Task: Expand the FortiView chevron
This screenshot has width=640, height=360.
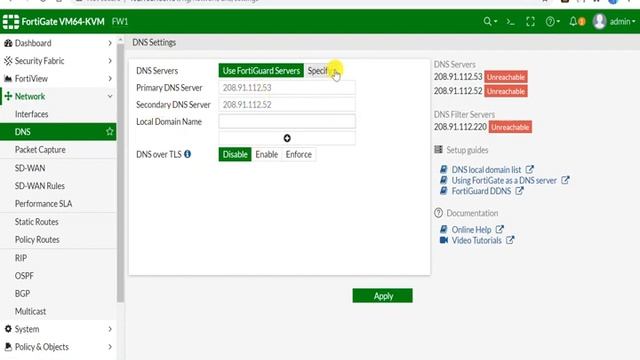Action: (x=110, y=78)
